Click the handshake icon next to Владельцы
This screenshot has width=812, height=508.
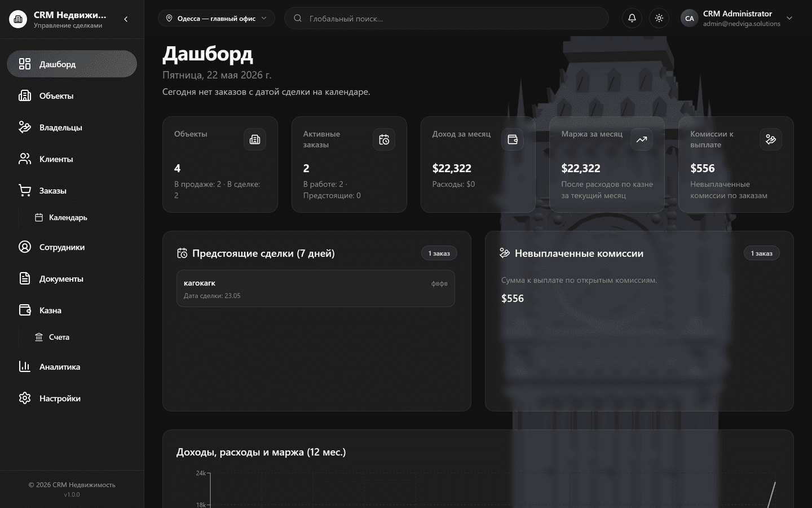click(25, 127)
